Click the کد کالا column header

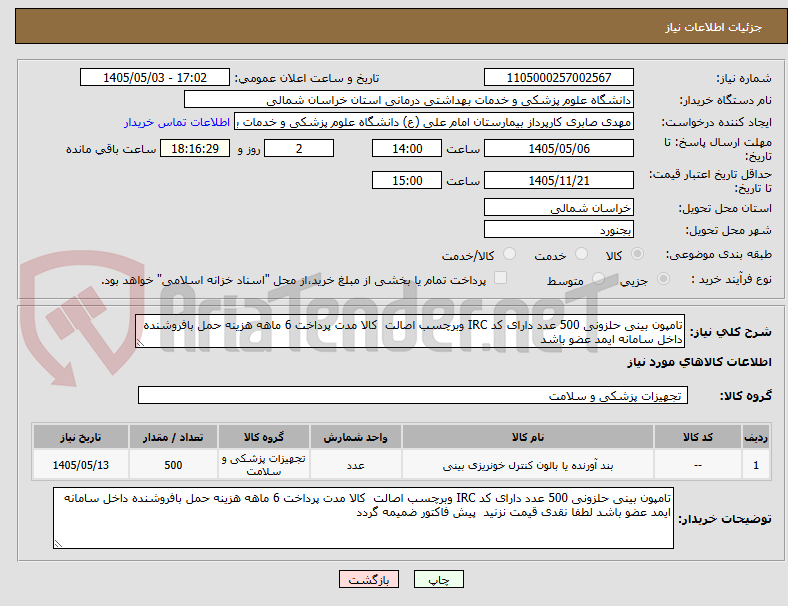pos(698,437)
